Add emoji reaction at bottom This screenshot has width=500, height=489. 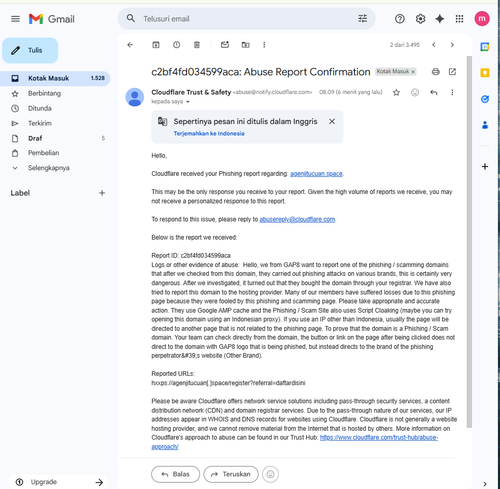tap(270, 474)
